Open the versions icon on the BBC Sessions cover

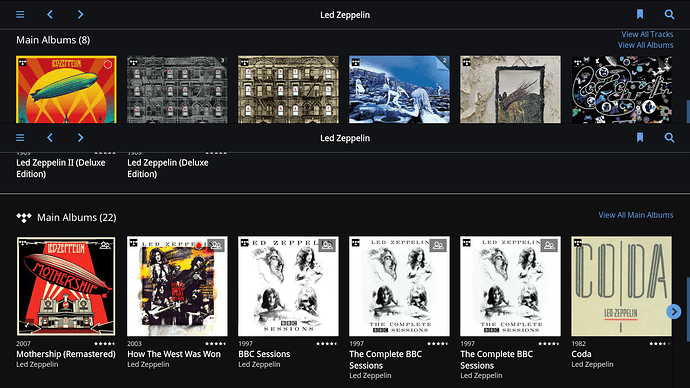(327, 245)
